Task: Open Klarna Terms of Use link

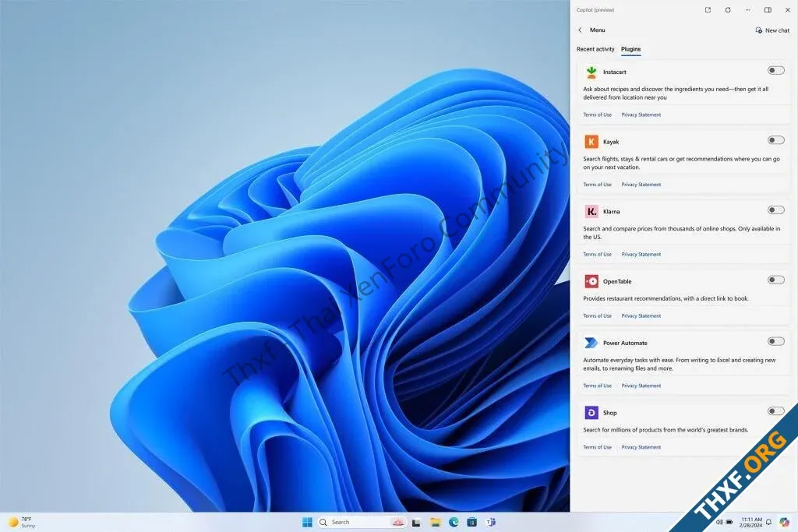Action: pyautogui.click(x=597, y=254)
